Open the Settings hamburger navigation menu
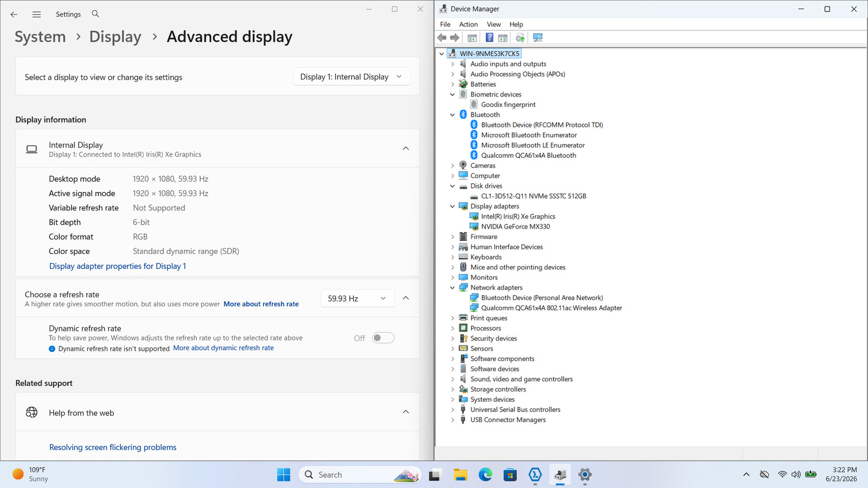 tap(36, 14)
